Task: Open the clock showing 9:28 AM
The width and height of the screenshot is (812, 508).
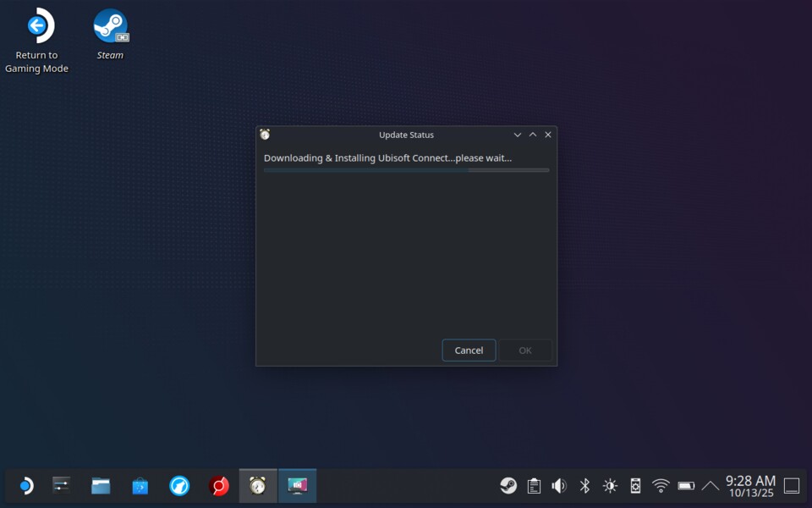Action: (x=749, y=486)
